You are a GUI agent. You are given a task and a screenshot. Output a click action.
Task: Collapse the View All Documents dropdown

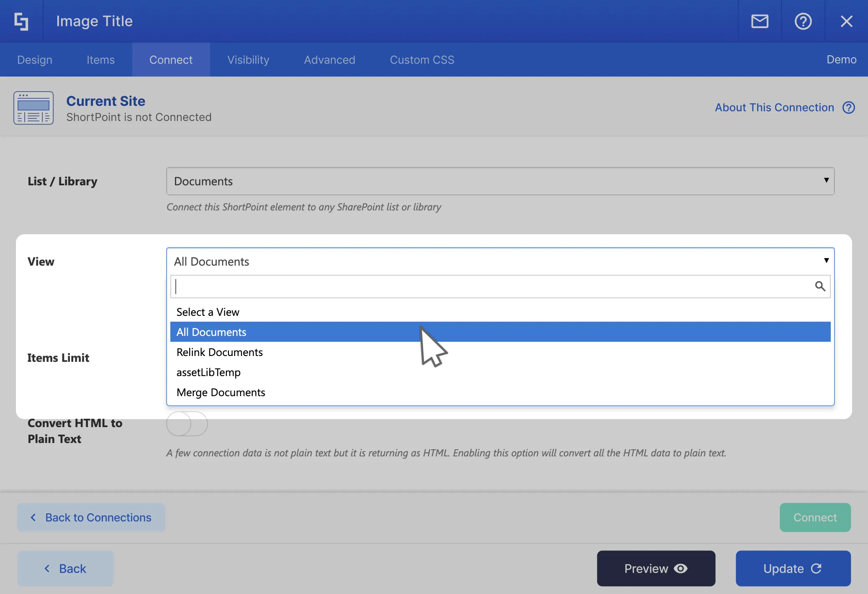pyautogui.click(x=500, y=261)
